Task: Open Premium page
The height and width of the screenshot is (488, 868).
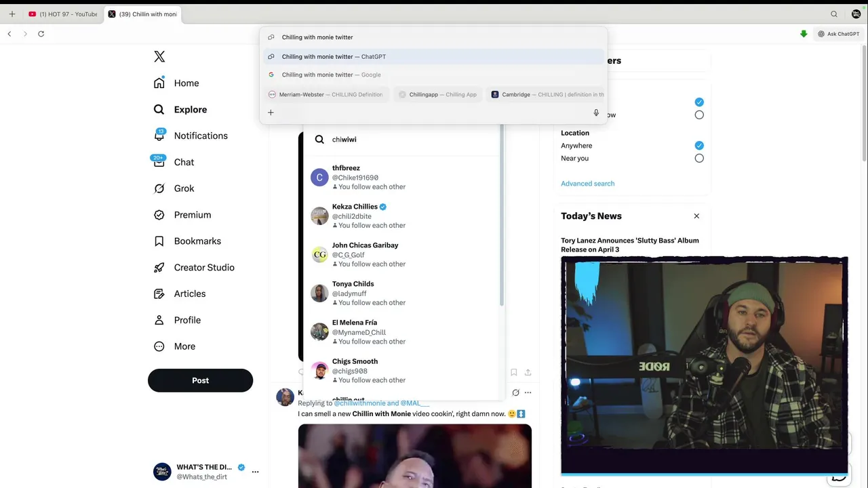Action: coord(182,215)
